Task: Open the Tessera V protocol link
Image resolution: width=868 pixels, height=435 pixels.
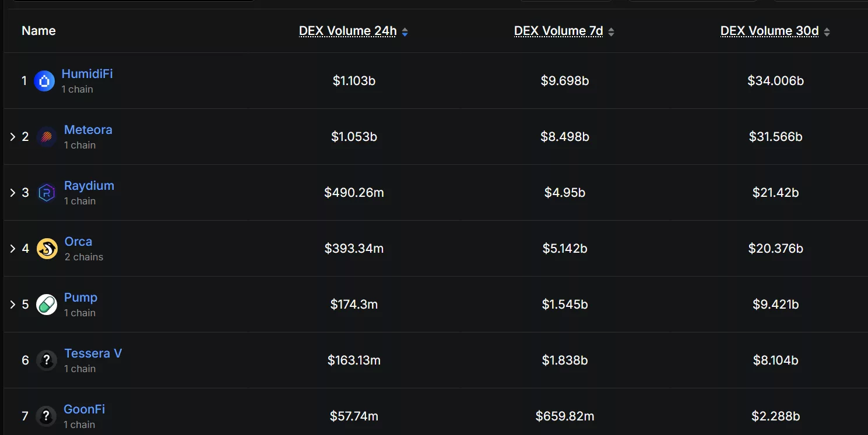Action: 93,353
